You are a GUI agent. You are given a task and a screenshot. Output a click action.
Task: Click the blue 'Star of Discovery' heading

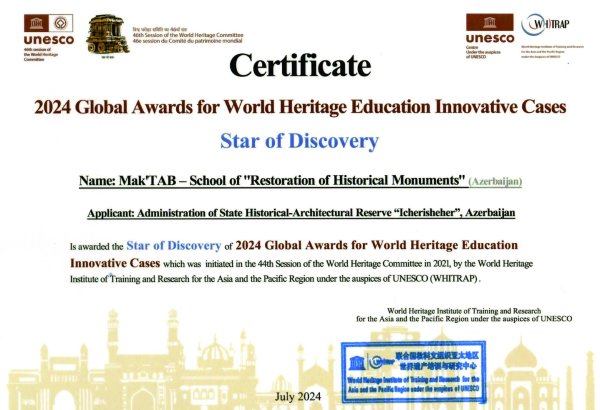pos(299,141)
